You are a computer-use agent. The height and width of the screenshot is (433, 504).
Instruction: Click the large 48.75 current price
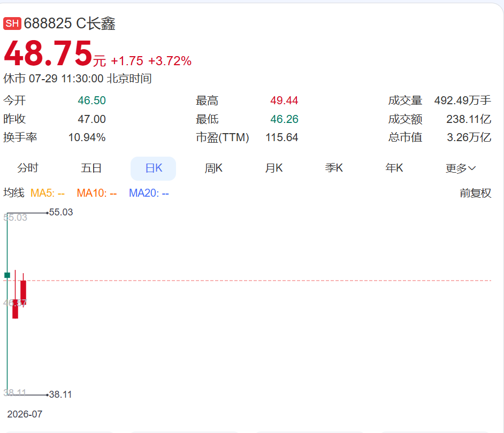tap(48, 53)
